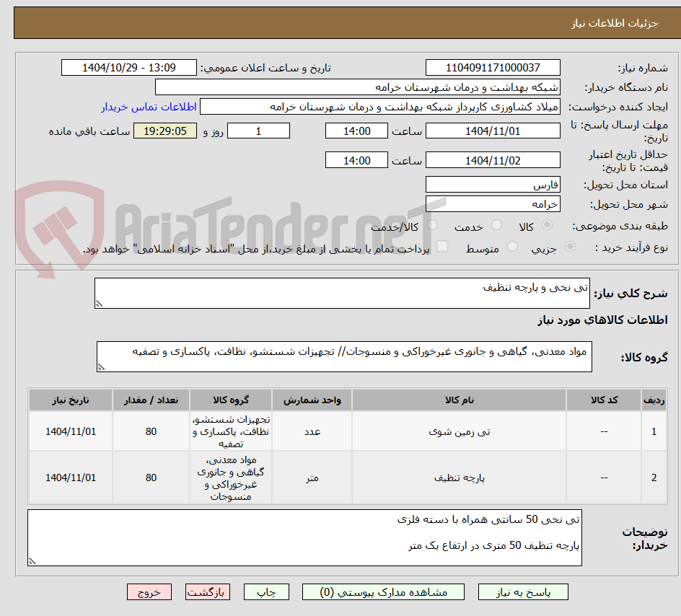Click date 1404/11/01 in row 2
The height and width of the screenshot is (616, 681).
pos(71,478)
